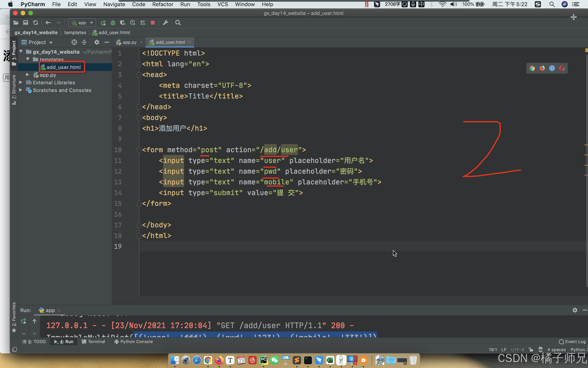
Task: Click the UTF-8 encoding status
Action: pos(518,350)
